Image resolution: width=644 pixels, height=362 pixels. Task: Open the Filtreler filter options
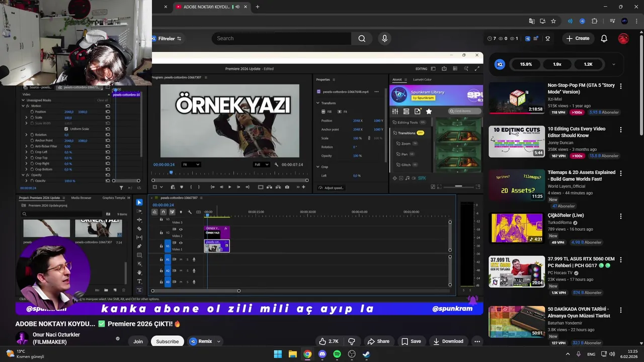click(167, 38)
